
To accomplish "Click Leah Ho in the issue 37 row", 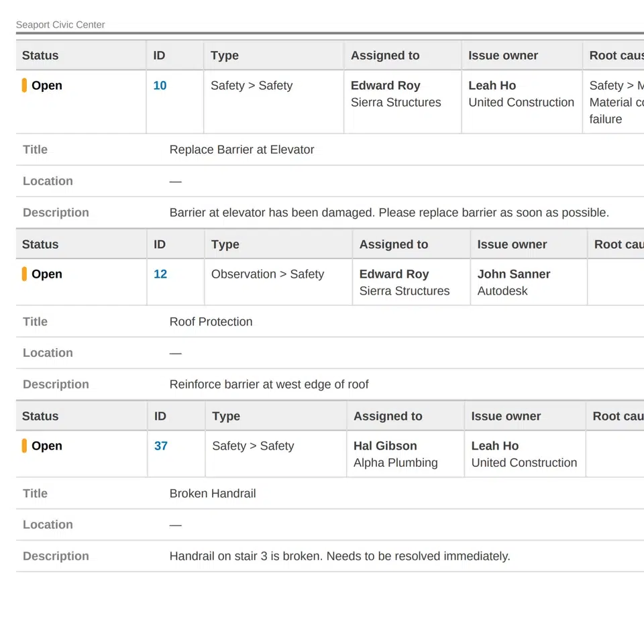I will [494, 446].
